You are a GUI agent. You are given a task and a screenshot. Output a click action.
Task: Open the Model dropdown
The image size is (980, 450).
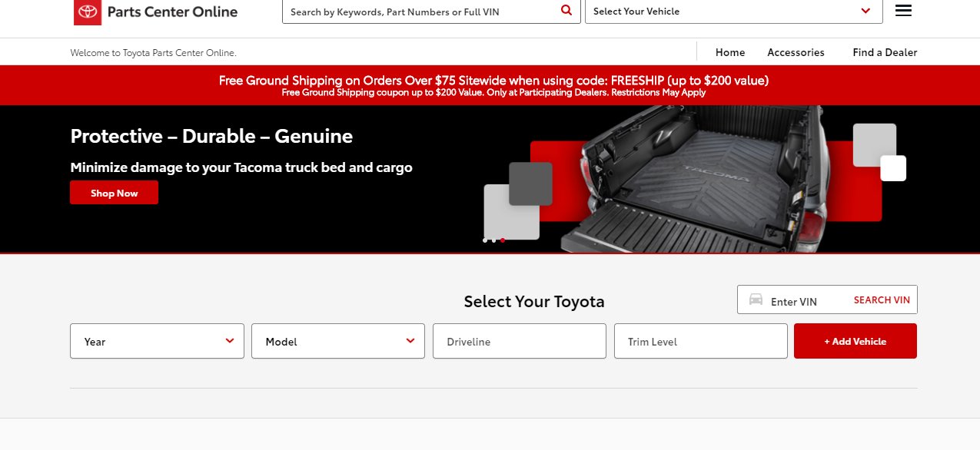pyautogui.click(x=338, y=341)
